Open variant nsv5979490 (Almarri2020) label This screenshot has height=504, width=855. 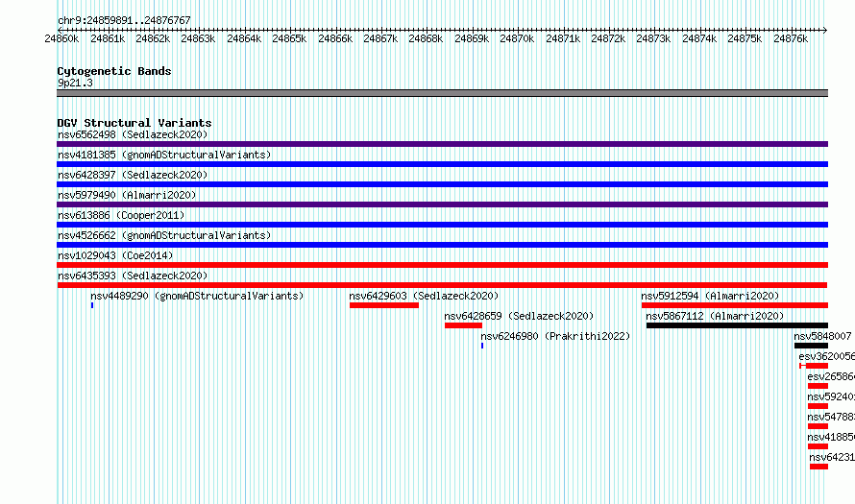click(x=127, y=195)
